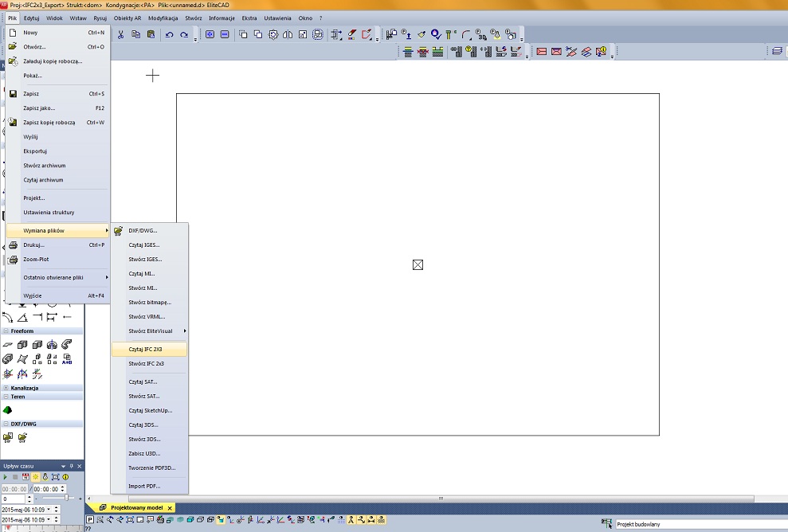The width and height of the screenshot is (788, 532).
Task: Click the first DXF folder icon
Action: 8,437
